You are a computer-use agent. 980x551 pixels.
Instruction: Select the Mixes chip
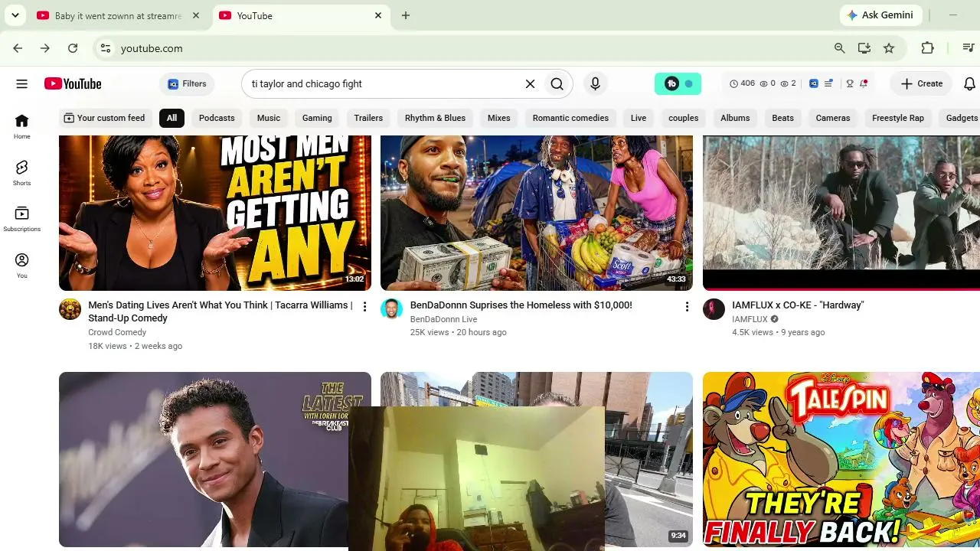pyautogui.click(x=499, y=118)
